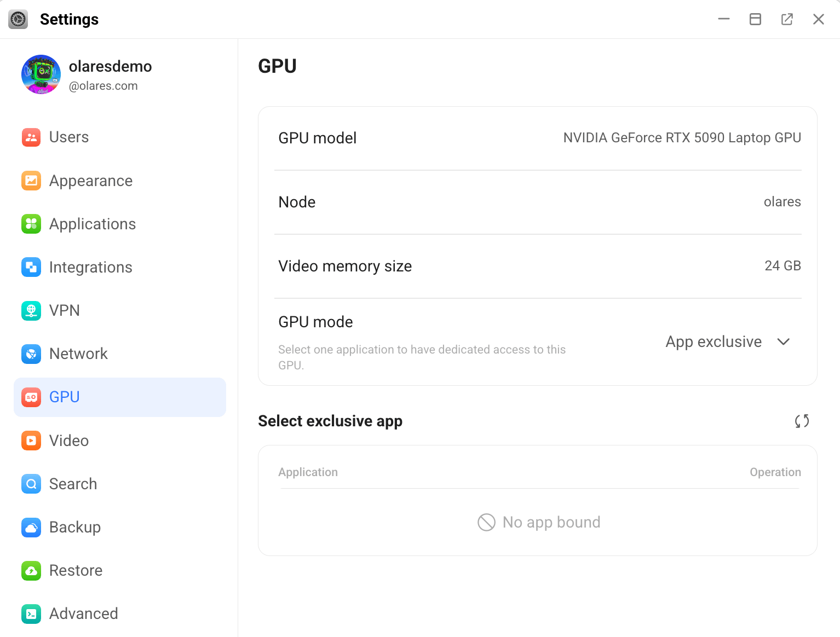Open the Backup cloud icon

click(x=31, y=527)
